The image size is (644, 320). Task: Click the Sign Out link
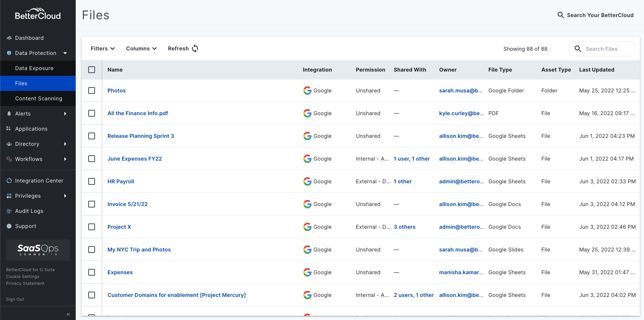(15, 299)
